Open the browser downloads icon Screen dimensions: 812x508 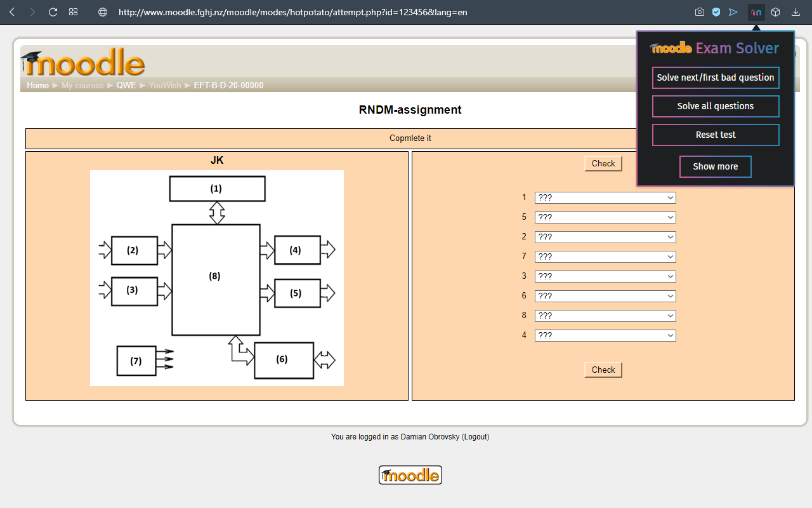pos(796,12)
